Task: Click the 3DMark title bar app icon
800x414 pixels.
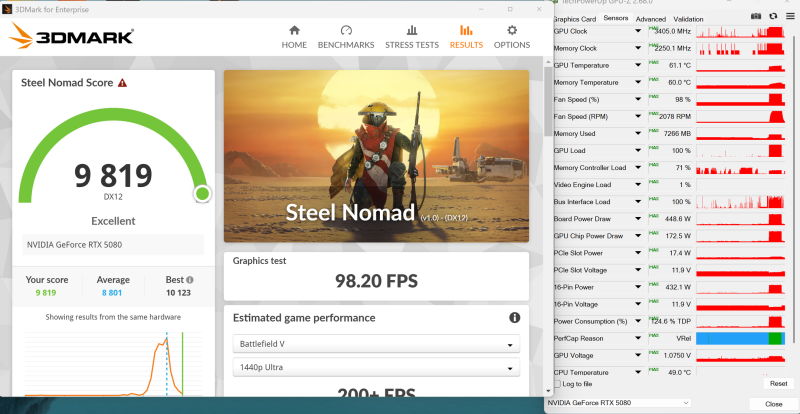Action: tap(6, 9)
